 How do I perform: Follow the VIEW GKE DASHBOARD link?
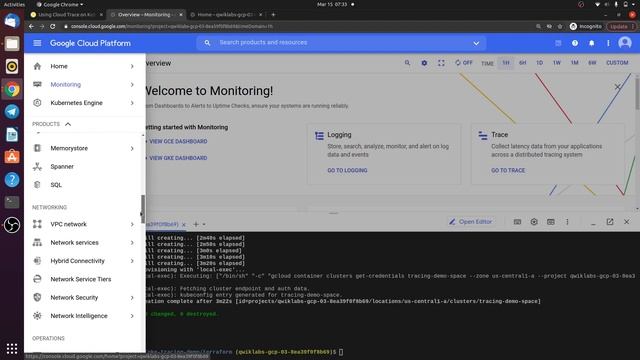point(178,158)
